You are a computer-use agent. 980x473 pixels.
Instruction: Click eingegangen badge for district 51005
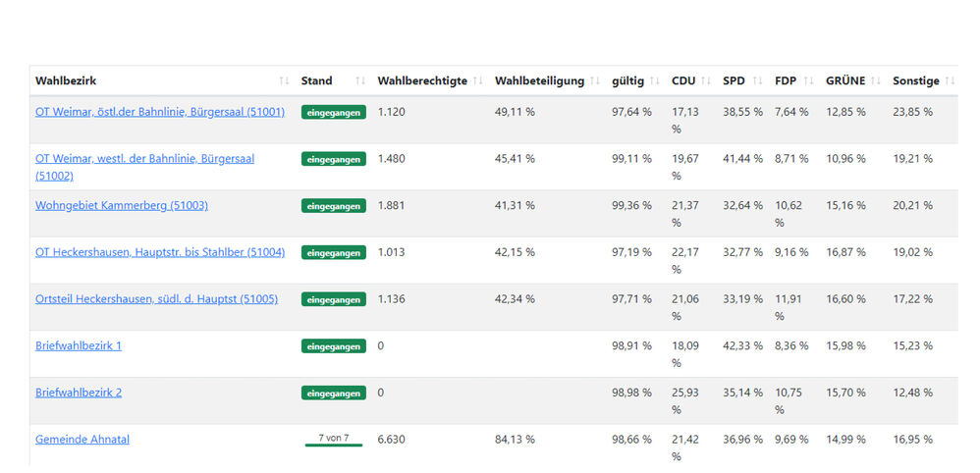coord(334,300)
